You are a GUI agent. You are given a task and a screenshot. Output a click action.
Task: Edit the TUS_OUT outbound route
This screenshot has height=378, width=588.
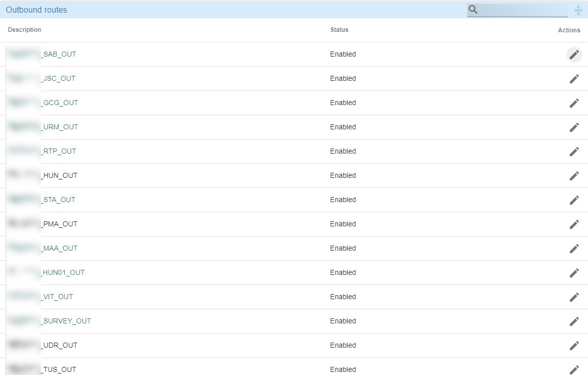574,369
